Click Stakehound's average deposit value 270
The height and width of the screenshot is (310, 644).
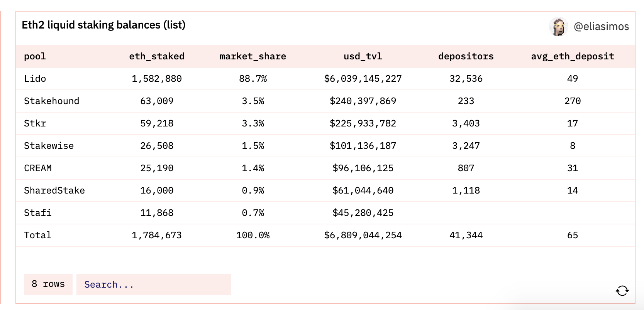point(573,101)
